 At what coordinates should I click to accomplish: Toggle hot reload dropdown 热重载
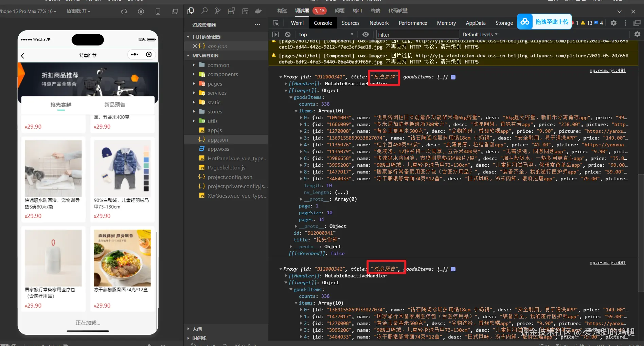pos(78,12)
